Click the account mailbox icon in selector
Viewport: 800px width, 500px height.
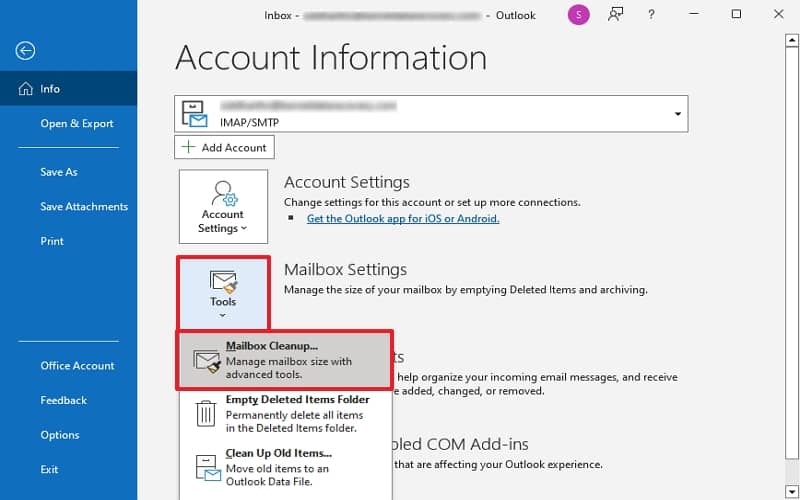194,114
